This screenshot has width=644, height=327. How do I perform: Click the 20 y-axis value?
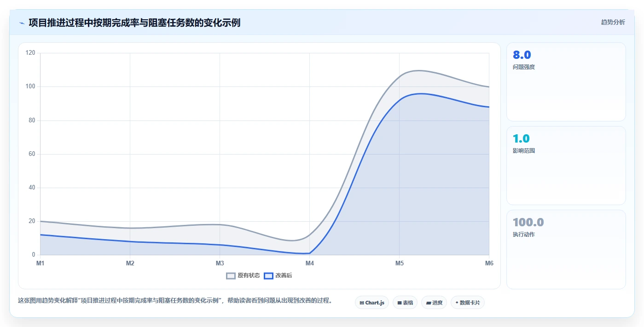(x=32, y=221)
